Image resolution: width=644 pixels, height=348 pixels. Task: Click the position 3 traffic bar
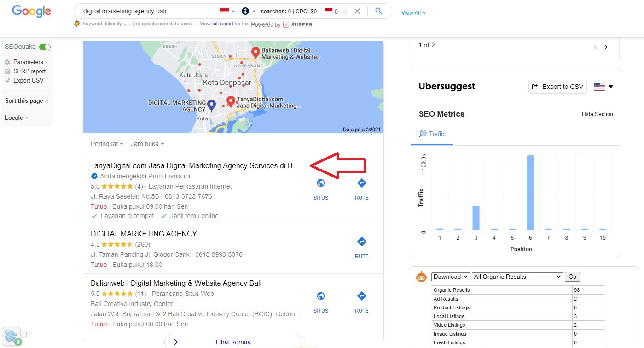(x=476, y=218)
